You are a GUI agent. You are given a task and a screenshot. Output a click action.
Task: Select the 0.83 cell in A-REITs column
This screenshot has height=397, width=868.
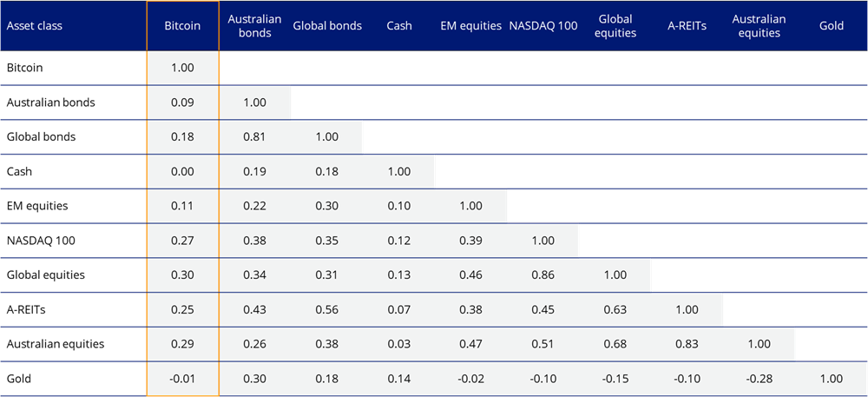tap(687, 343)
